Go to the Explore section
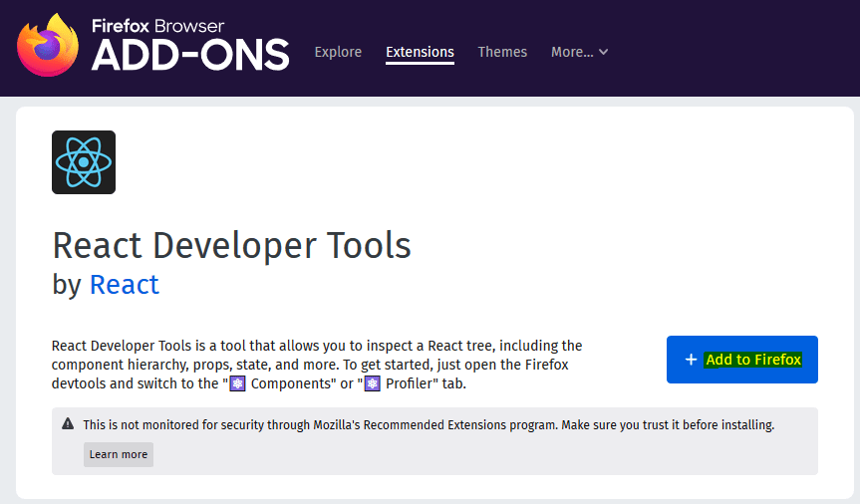 pyautogui.click(x=338, y=52)
